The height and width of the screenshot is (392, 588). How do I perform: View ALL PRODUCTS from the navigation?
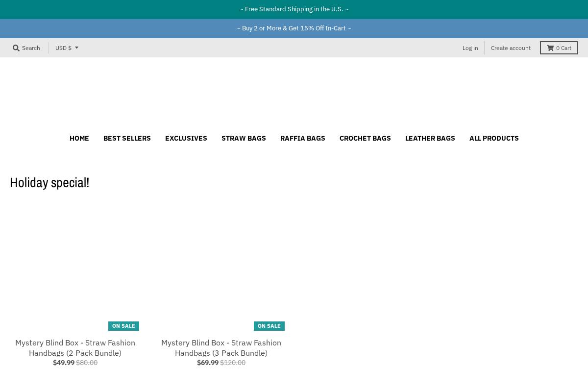click(x=494, y=138)
